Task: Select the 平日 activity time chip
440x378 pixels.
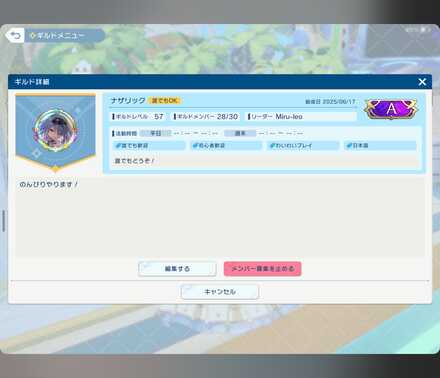Action: pos(156,133)
